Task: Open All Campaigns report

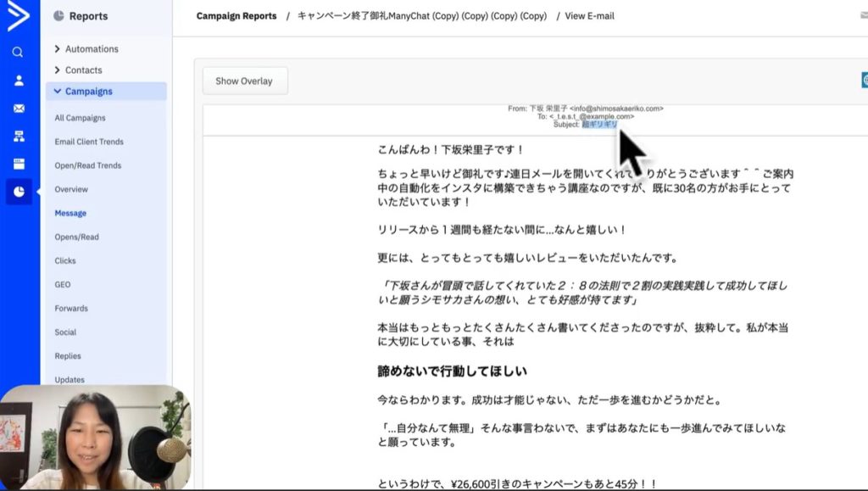Action: 80,118
